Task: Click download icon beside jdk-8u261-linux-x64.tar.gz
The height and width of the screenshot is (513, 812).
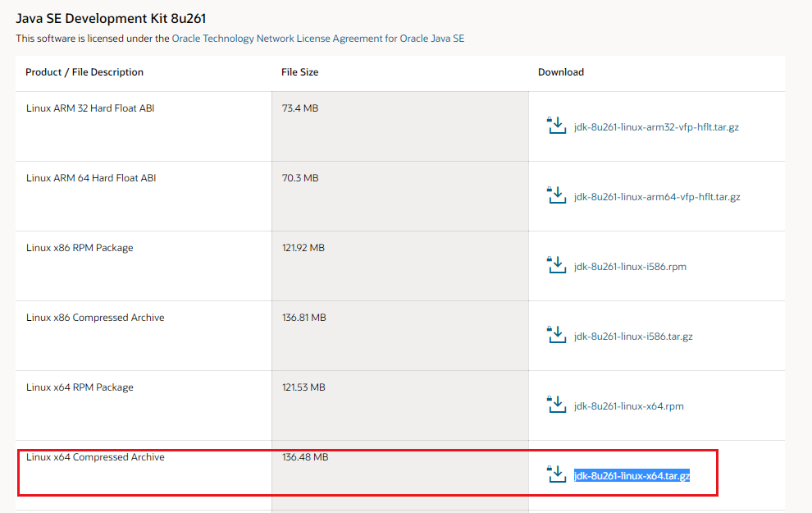Action: [556, 474]
